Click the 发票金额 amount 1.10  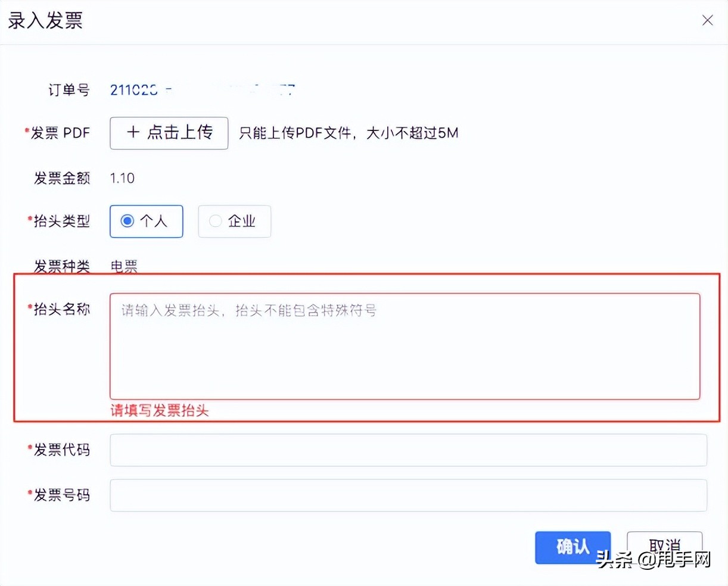pyautogui.click(x=123, y=177)
